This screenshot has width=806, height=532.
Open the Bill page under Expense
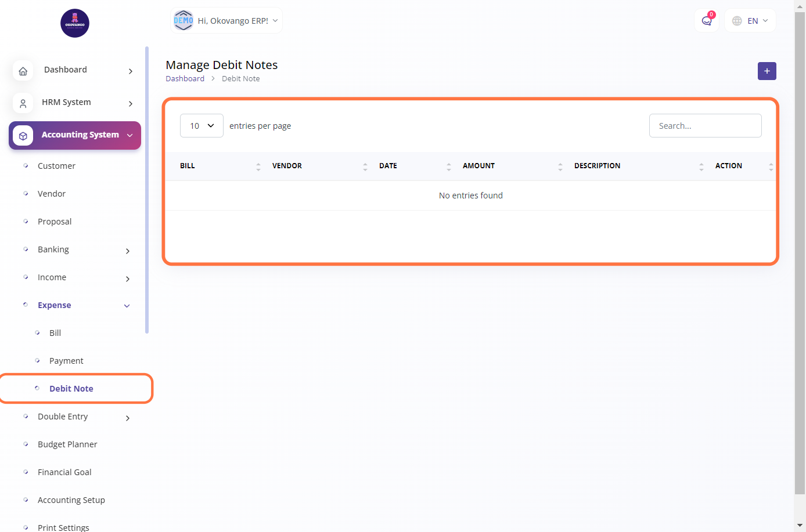[x=55, y=333]
